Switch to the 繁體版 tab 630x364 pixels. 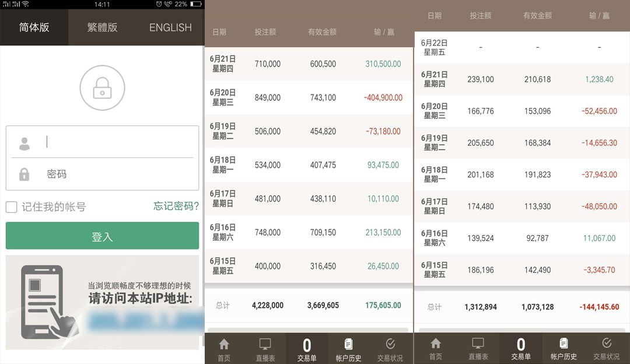click(x=102, y=27)
